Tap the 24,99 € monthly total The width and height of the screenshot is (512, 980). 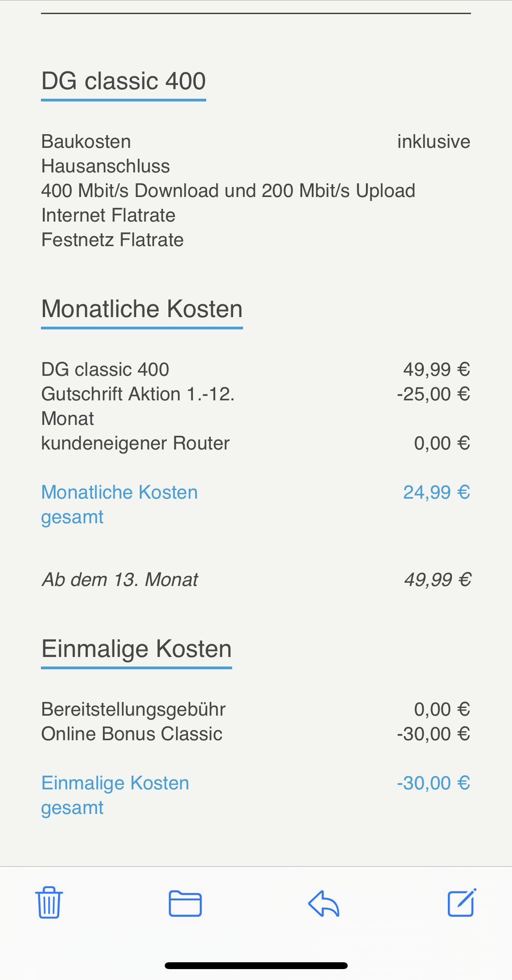436,492
